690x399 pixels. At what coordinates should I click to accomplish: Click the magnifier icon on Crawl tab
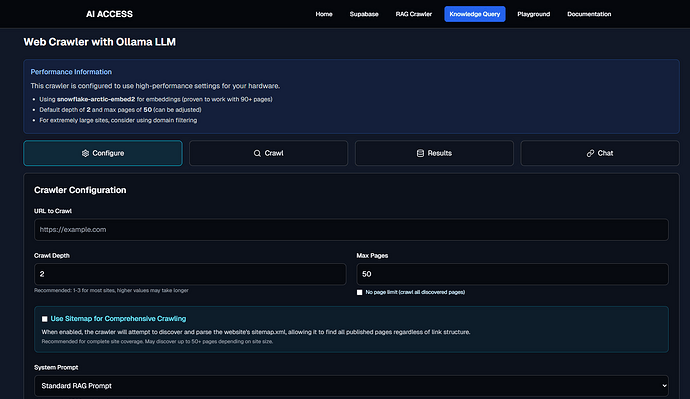pyautogui.click(x=257, y=153)
